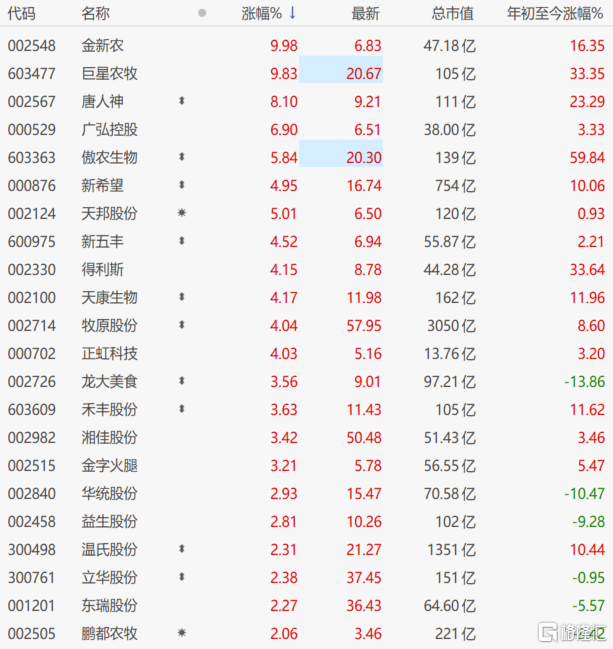
Task: Select stock name 益生股份
Action: [x=110, y=522]
